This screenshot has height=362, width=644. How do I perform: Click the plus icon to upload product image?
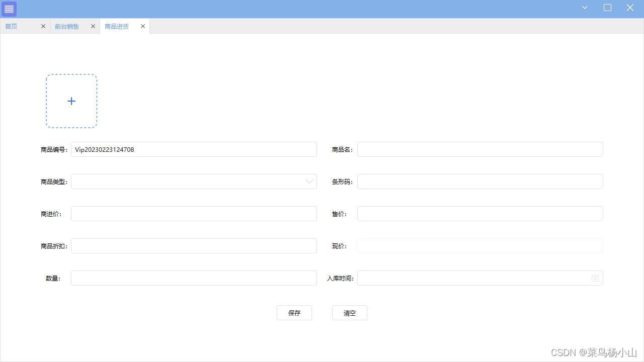(71, 101)
